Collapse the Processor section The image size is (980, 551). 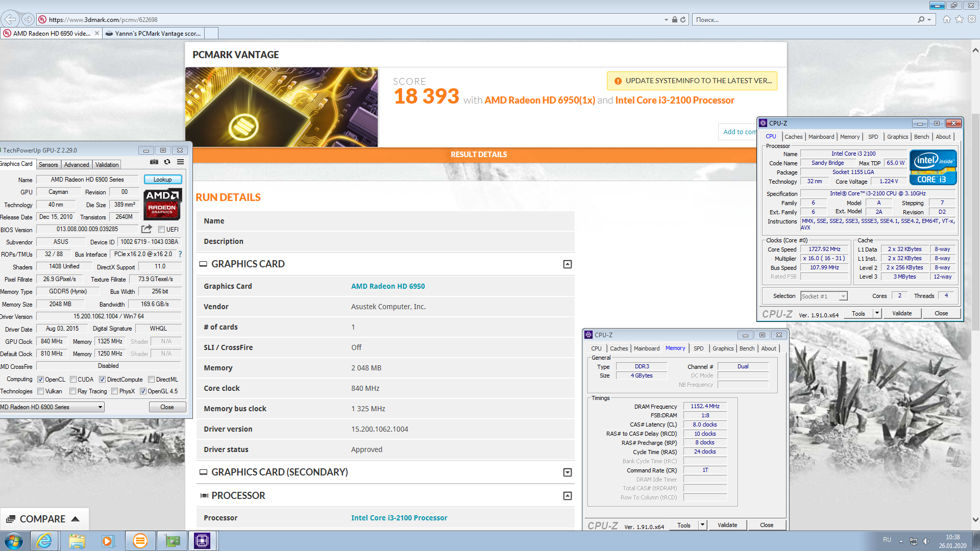(567, 496)
